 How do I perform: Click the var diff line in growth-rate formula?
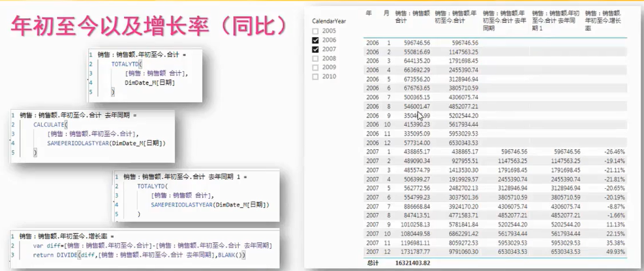153,246
